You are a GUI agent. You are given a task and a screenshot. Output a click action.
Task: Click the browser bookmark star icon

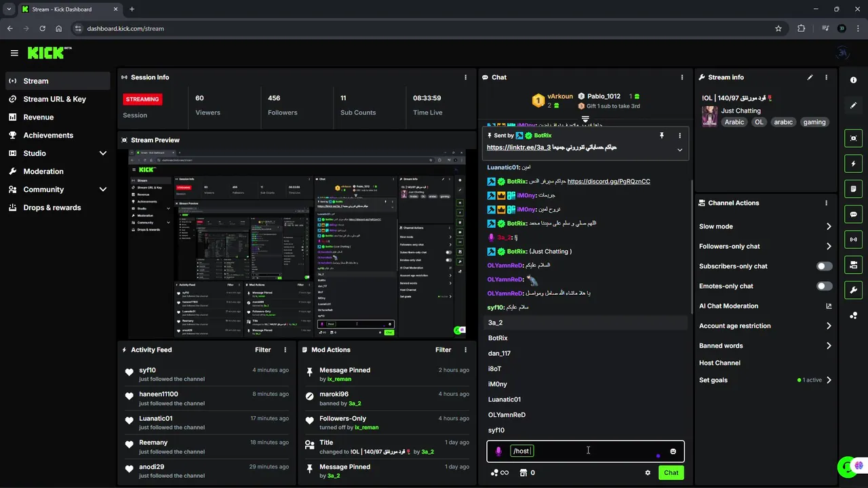(778, 28)
